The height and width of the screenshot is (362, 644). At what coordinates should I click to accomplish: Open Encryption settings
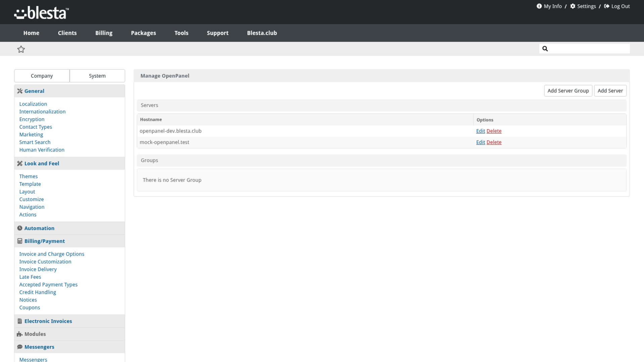pos(32,119)
